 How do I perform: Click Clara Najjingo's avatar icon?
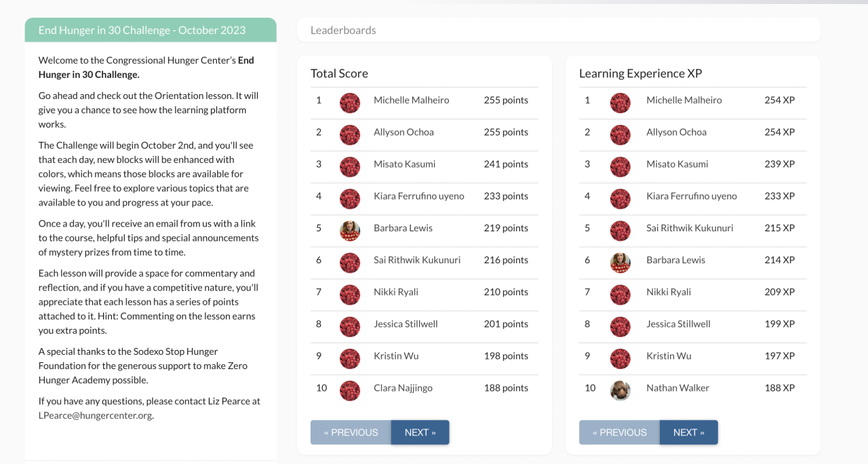350,390
